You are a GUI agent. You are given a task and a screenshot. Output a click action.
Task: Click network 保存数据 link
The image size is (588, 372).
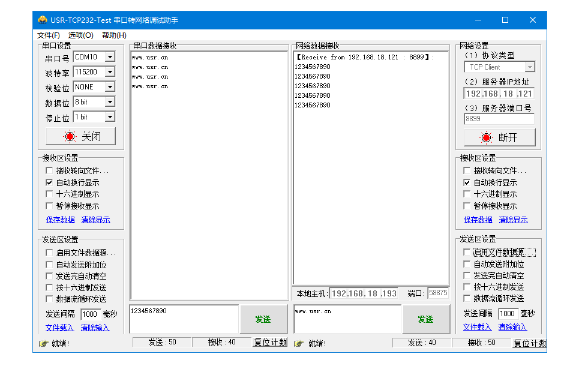478,220
